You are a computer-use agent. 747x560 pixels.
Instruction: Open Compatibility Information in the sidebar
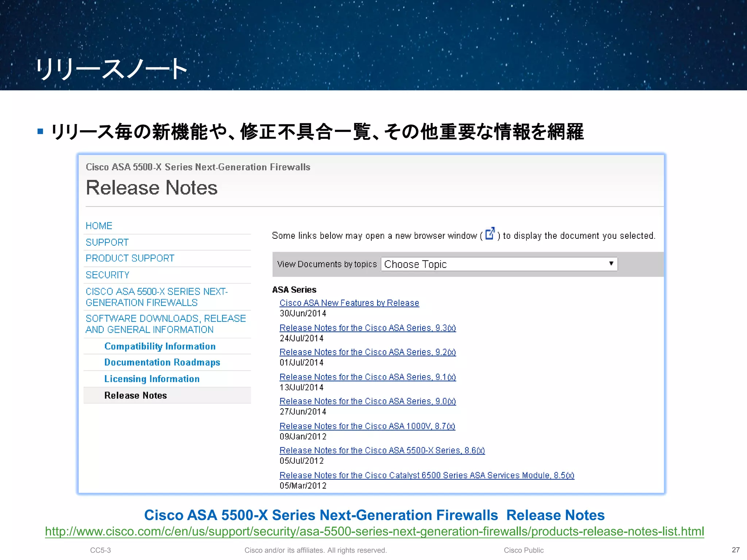click(160, 346)
